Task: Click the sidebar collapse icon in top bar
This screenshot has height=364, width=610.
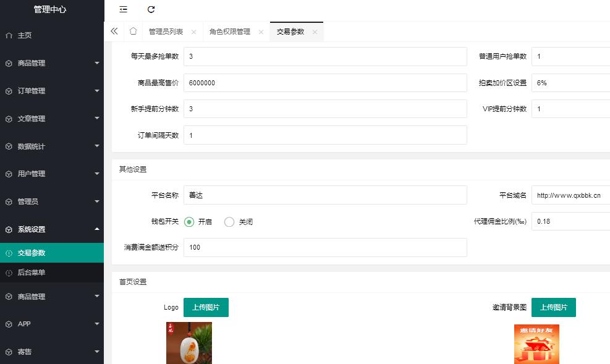Action: 124,9
